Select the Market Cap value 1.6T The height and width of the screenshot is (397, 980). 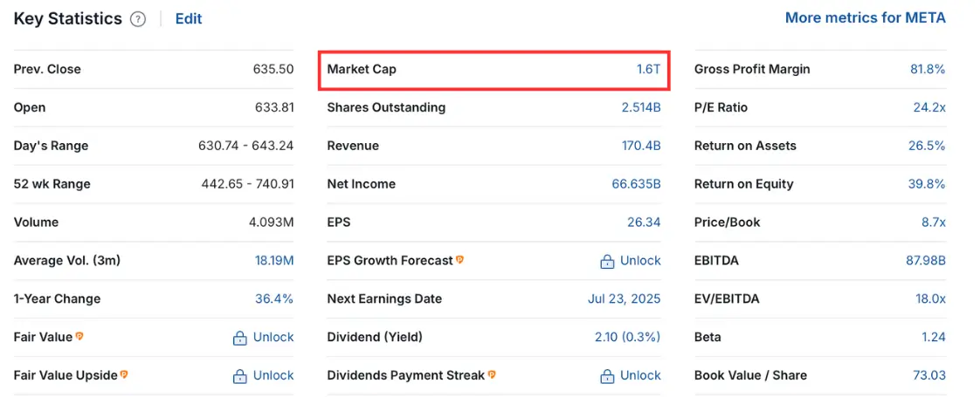[x=649, y=69]
